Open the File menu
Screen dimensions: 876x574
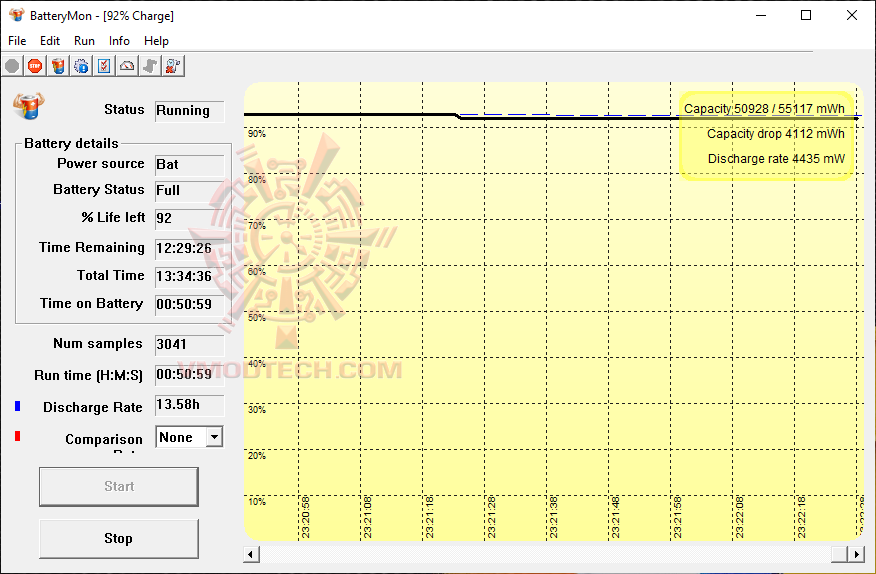(17, 41)
